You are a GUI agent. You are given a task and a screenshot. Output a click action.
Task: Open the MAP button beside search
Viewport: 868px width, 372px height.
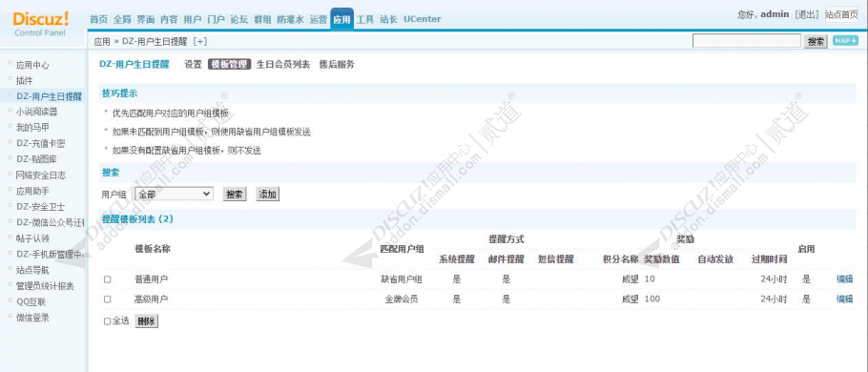845,41
